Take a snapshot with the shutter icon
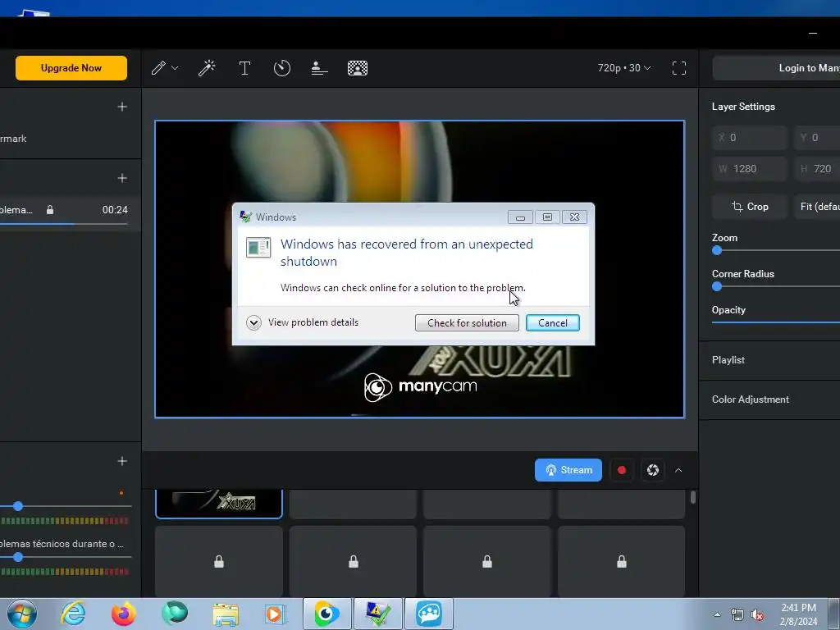This screenshot has height=630, width=840. coord(652,470)
